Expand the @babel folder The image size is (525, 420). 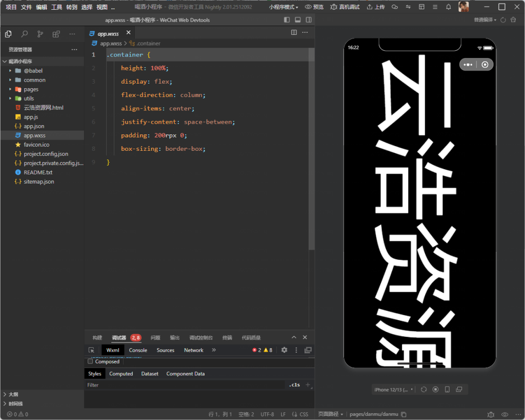coord(10,71)
